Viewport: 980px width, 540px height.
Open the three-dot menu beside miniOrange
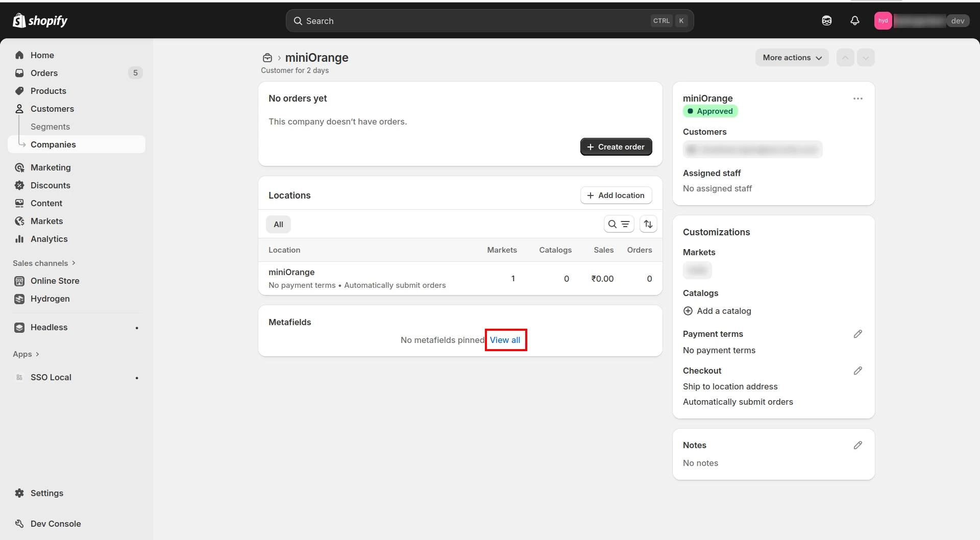[858, 99]
